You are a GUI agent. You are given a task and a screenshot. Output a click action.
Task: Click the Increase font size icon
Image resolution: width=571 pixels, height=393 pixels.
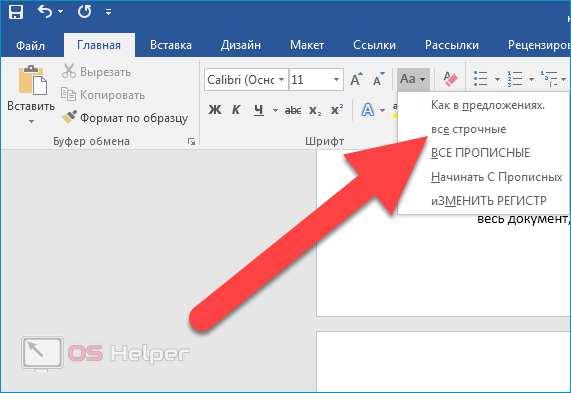(356, 79)
